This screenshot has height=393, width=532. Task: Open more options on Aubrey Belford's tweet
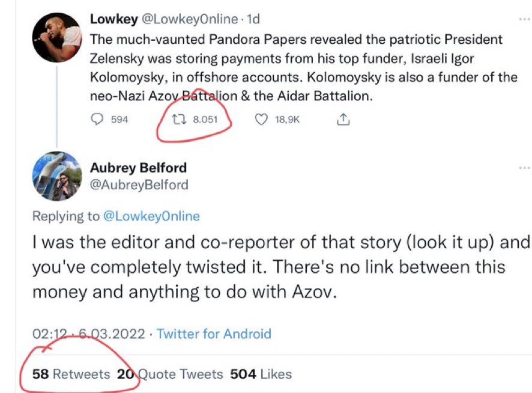point(524,167)
